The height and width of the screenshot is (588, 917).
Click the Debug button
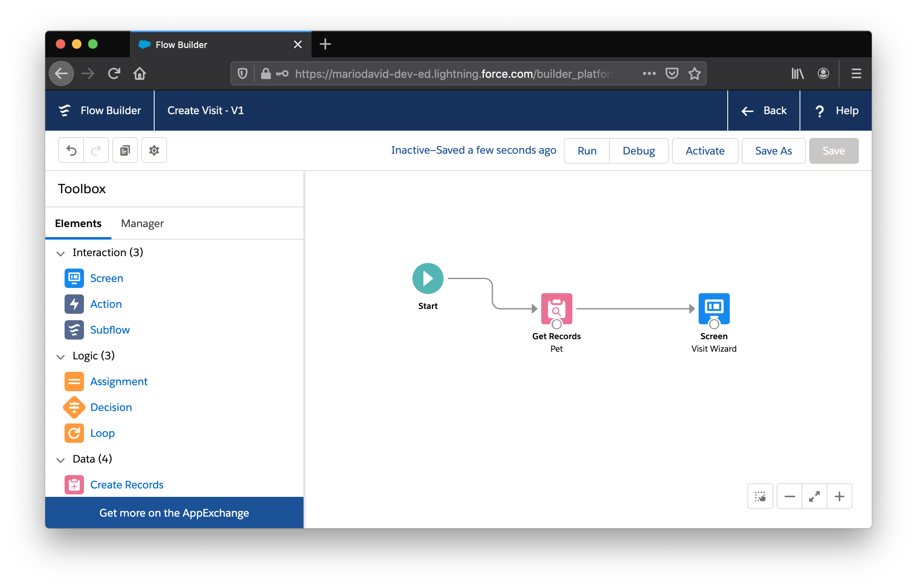click(x=639, y=151)
